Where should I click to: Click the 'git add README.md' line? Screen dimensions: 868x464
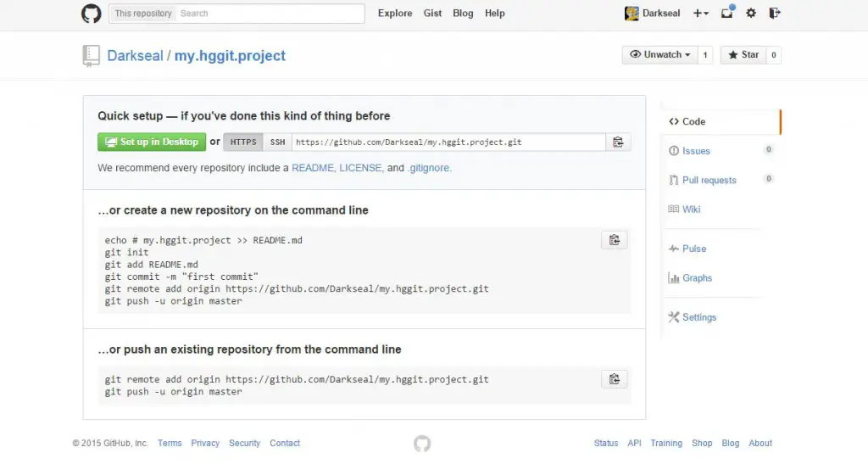[151, 265]
